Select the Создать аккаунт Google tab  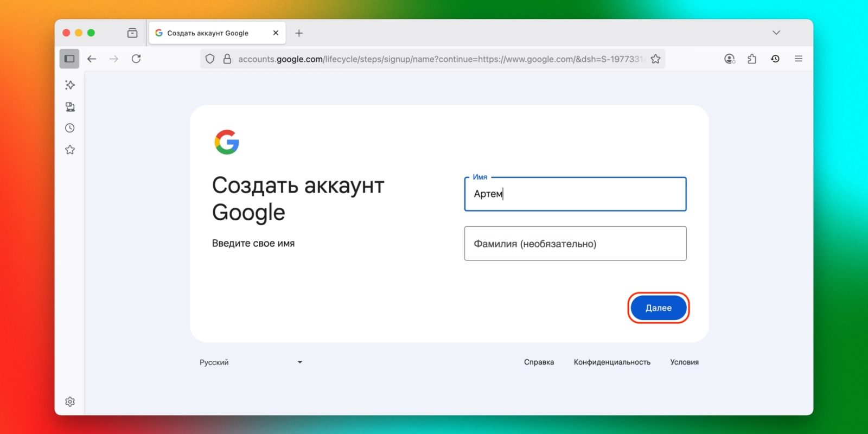click(x=217, y=33)
